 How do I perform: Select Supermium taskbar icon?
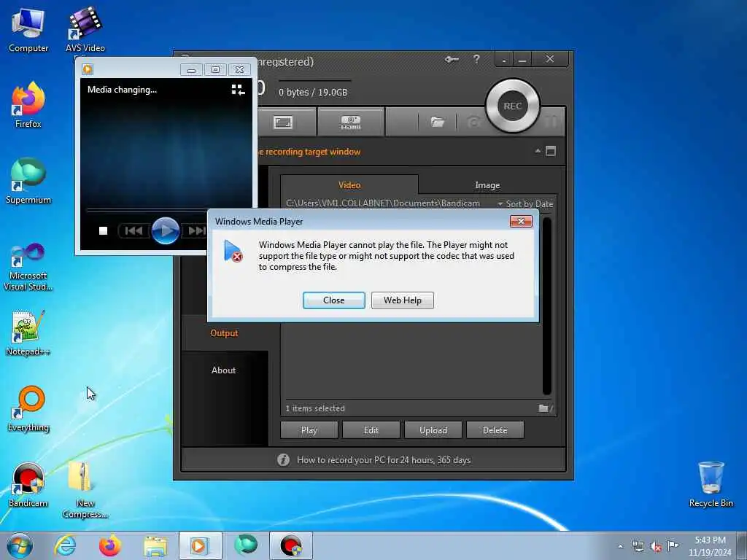click(x=246, y=545)
